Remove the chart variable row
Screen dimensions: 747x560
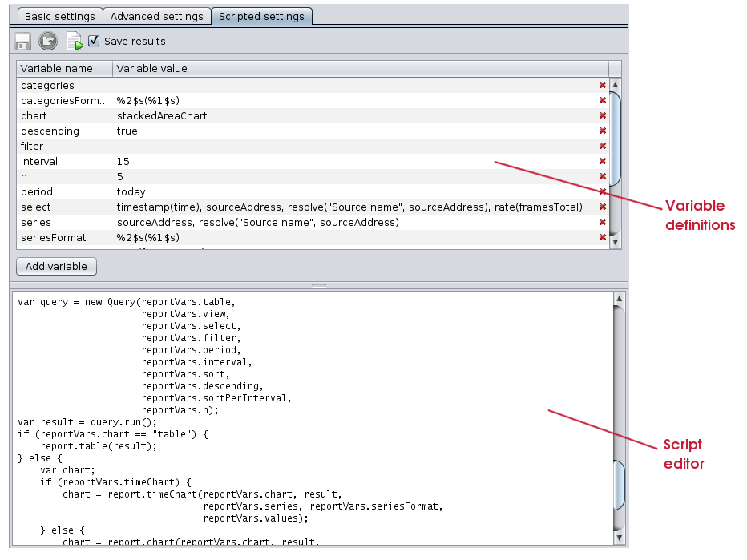click(602, 115)
